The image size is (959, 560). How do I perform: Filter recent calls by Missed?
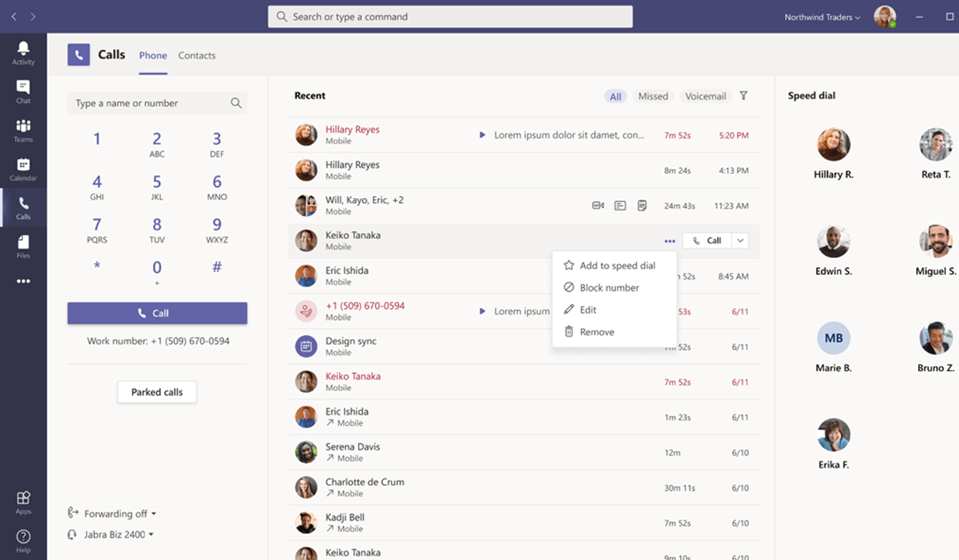(653, 97)
